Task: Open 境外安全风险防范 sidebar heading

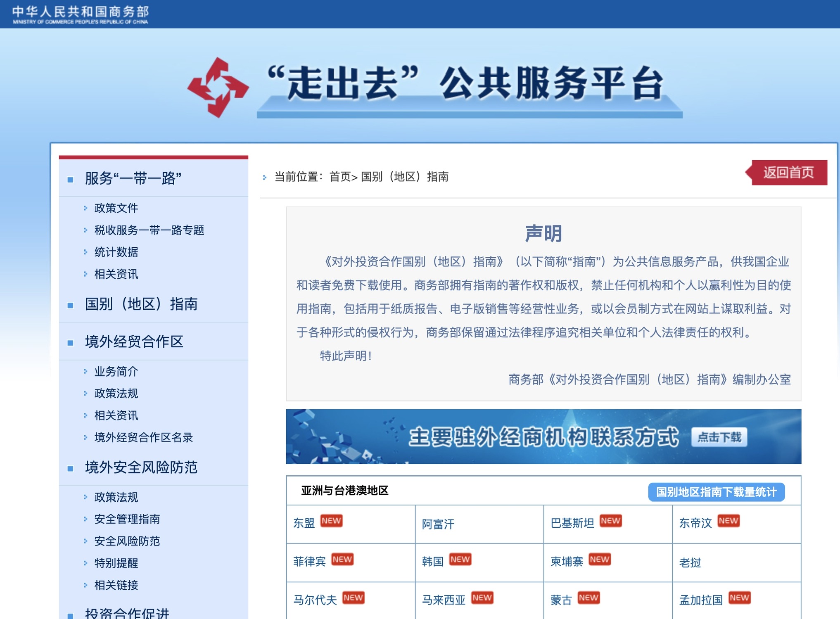Action: 141,467
